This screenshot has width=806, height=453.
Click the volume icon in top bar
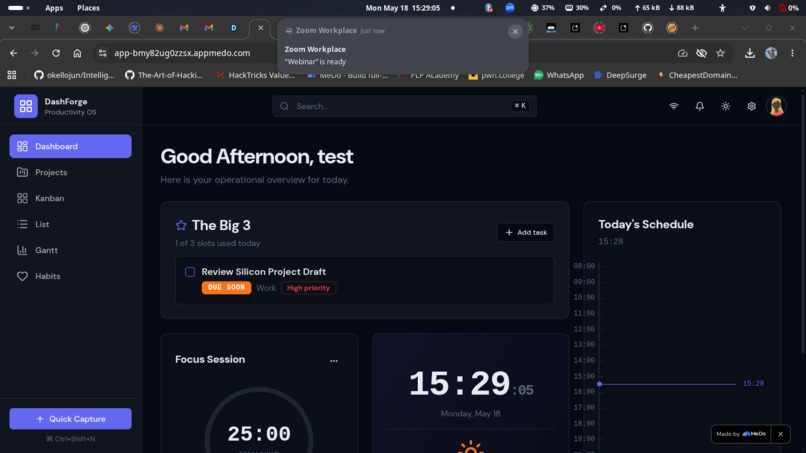[x=767, y=8]
